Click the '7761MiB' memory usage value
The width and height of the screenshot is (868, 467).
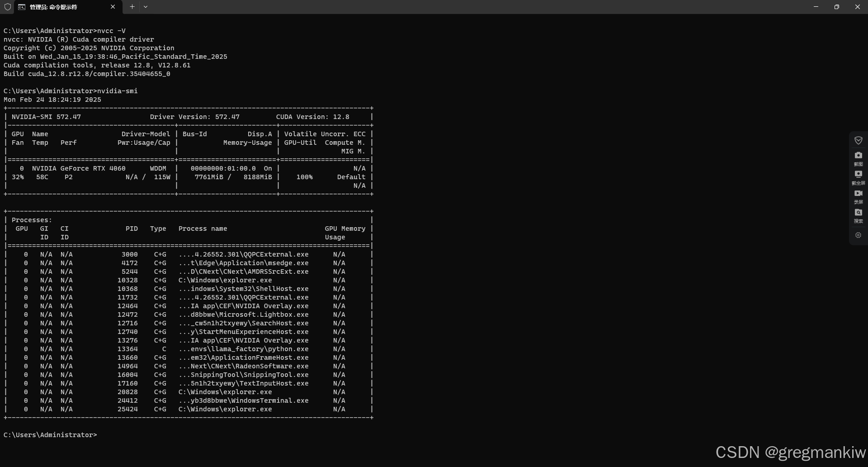[209, 177]
